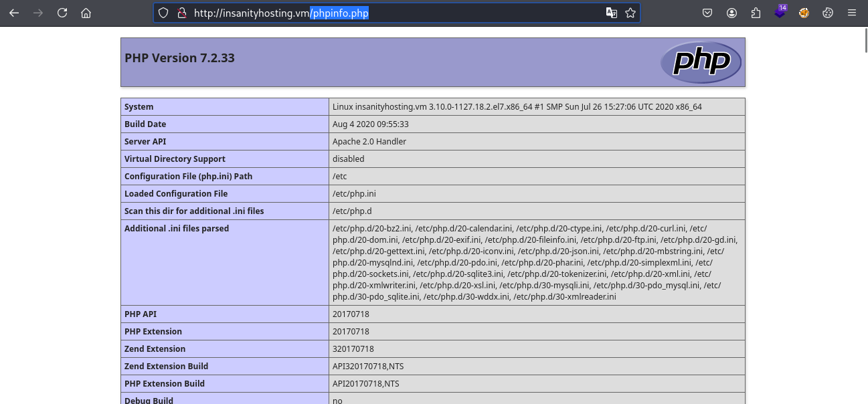The height and width of the screenshot is (404, 868).
Task: Click the URL address bar field
Action: pyautogui.click(x=396, y=13)
